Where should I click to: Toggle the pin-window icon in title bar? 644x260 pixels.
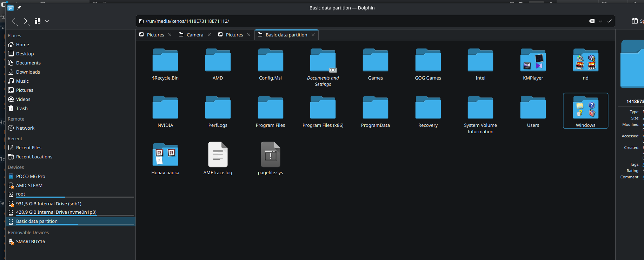19,8
